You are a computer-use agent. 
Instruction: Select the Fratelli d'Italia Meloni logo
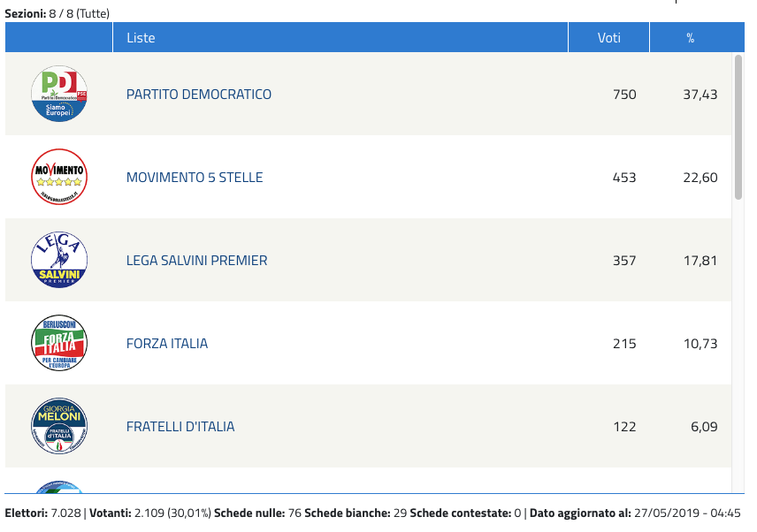pyautogui.click(x=59, y=426)
